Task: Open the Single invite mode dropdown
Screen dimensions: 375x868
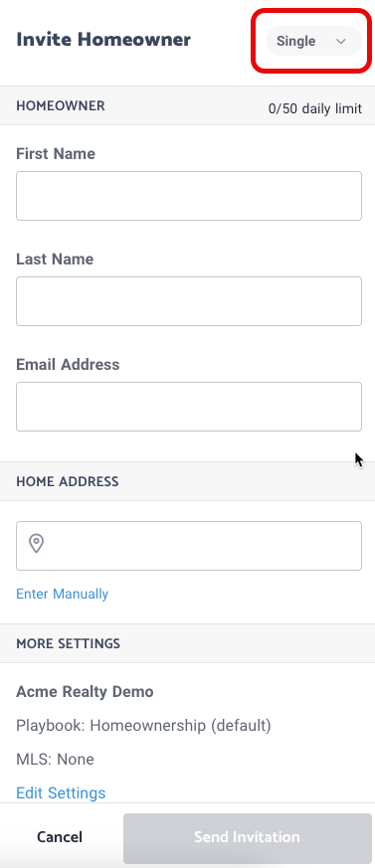Action: [x=313, y=41]
